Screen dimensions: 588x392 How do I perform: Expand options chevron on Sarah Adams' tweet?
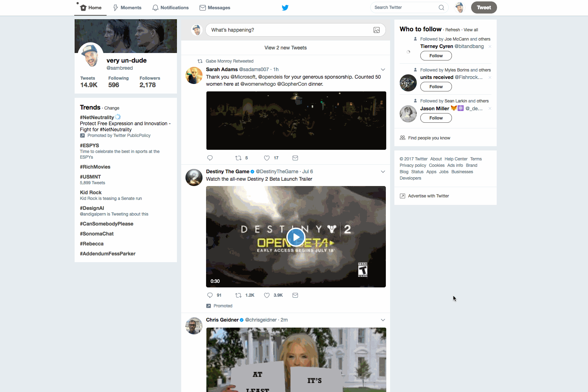383,70
